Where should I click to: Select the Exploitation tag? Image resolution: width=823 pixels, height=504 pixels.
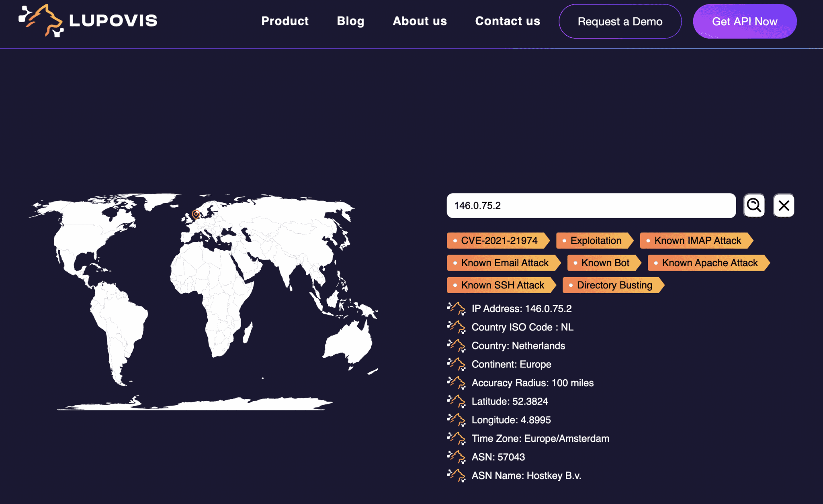(x=595, y=241)
